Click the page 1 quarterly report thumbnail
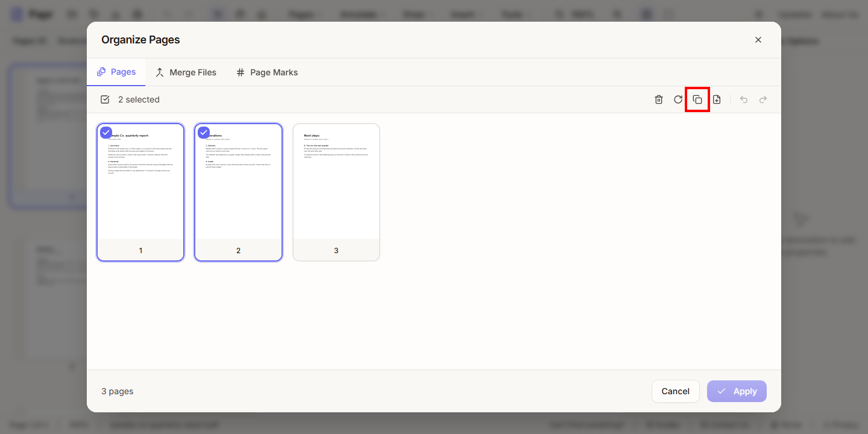The image size is (868, 434). (x=140, y=192)
